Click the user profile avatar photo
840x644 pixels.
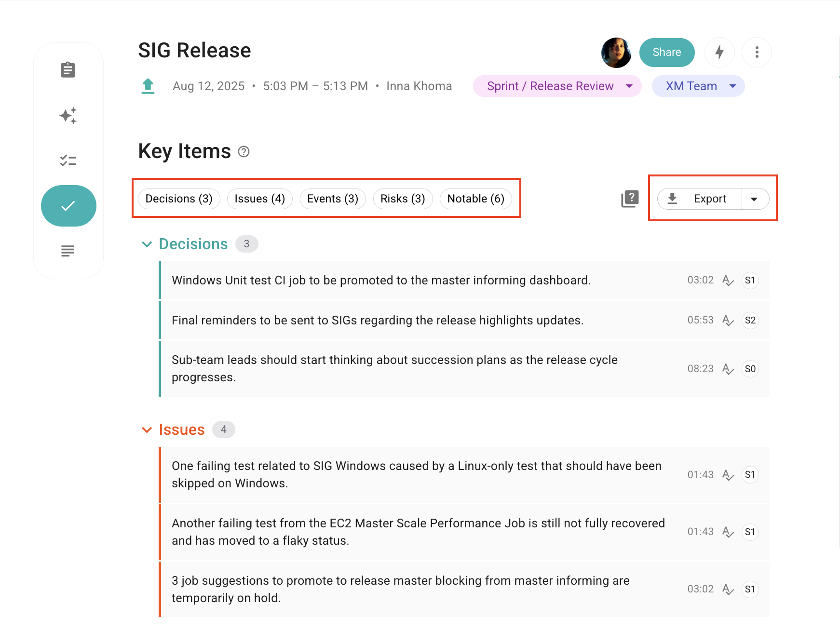(616, 53)
